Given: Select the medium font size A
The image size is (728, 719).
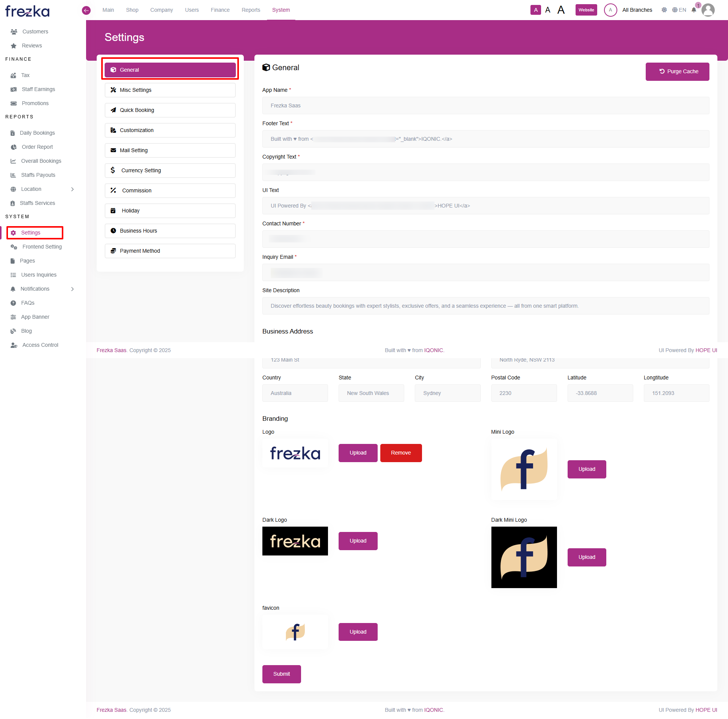Looking at the screenshot, I should coord(548,10).
